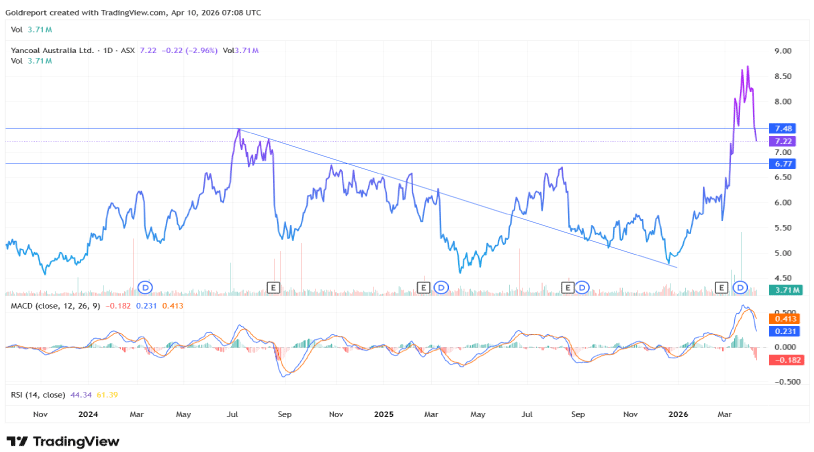Click the 2026 label on the time axis

tap(678, 413)
